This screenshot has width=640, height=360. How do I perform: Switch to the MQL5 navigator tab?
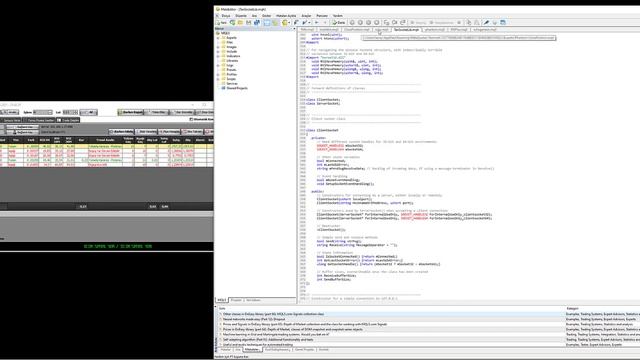(221, 300)
